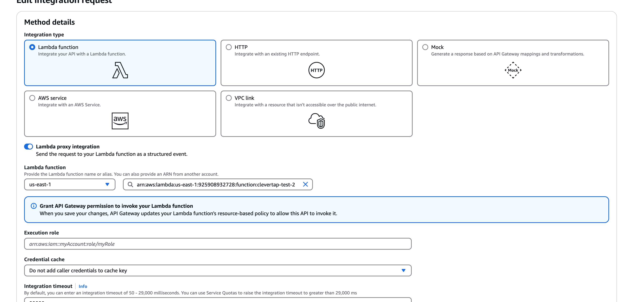Viewport: 644px width, 302px height.
Task: Select the HTTP integration radio button
Action: click(229, 47)
